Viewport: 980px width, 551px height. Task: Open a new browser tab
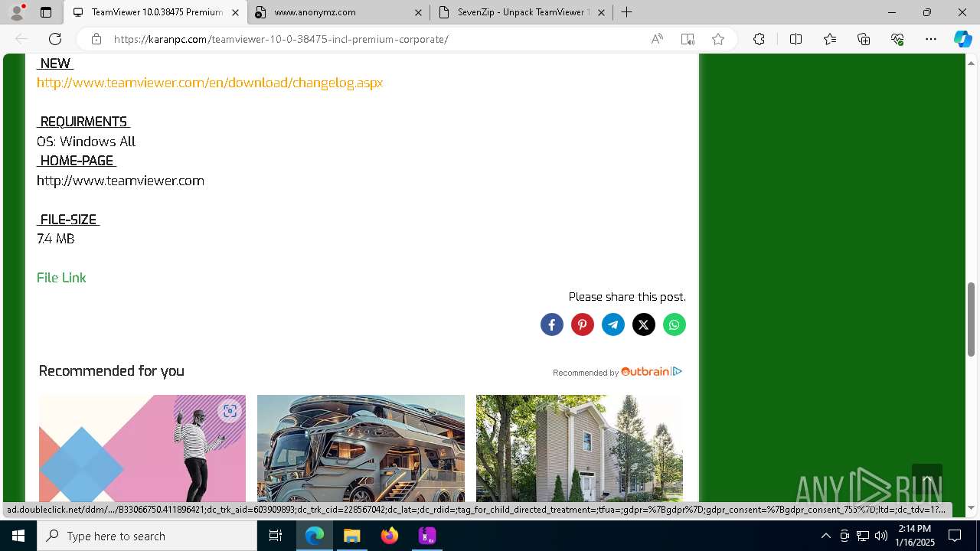627,12
